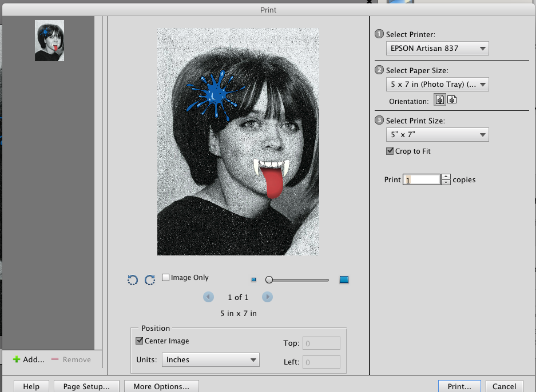This screenshot has height=392, width=536.
Task: Cancel the print dialog
Action: 504,386
